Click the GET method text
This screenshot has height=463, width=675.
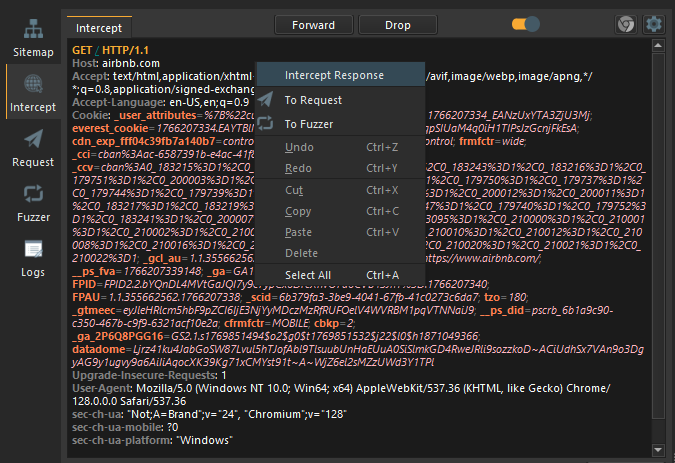(x=82, y=50)
